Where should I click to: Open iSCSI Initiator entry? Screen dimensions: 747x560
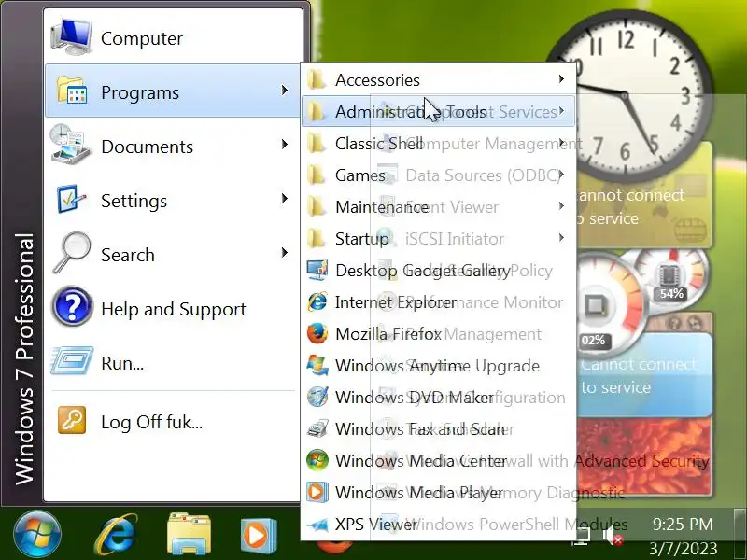coord(455,239)
